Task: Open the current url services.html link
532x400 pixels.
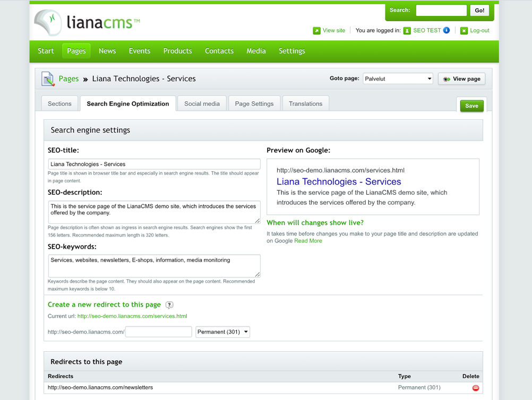Action: click(x=132, y=316)
